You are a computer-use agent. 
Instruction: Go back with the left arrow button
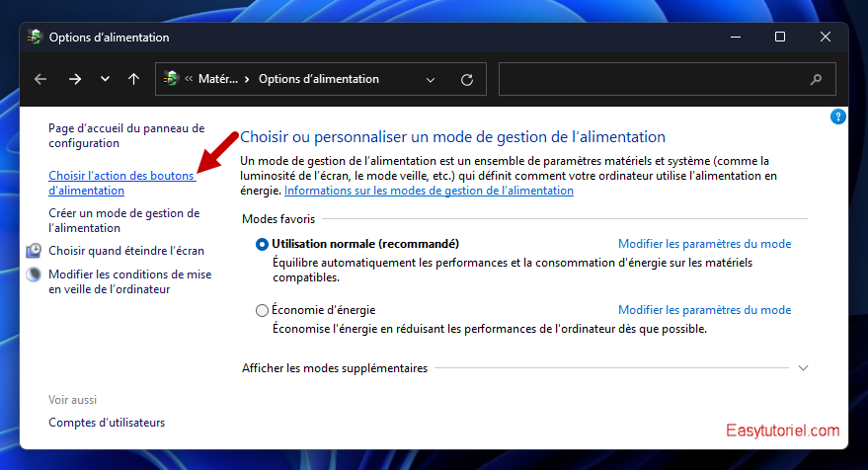click(40, 79)
